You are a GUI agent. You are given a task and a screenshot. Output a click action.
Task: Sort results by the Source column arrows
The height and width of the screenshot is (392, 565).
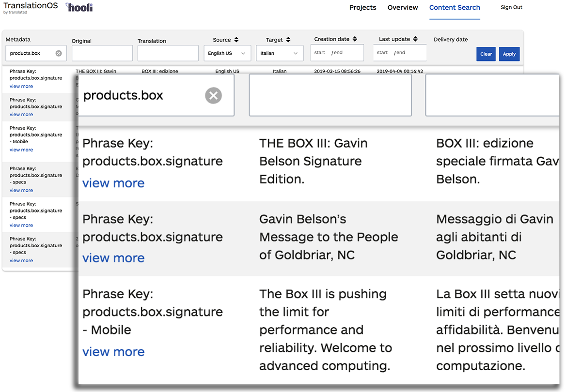(x=236, y=40)
